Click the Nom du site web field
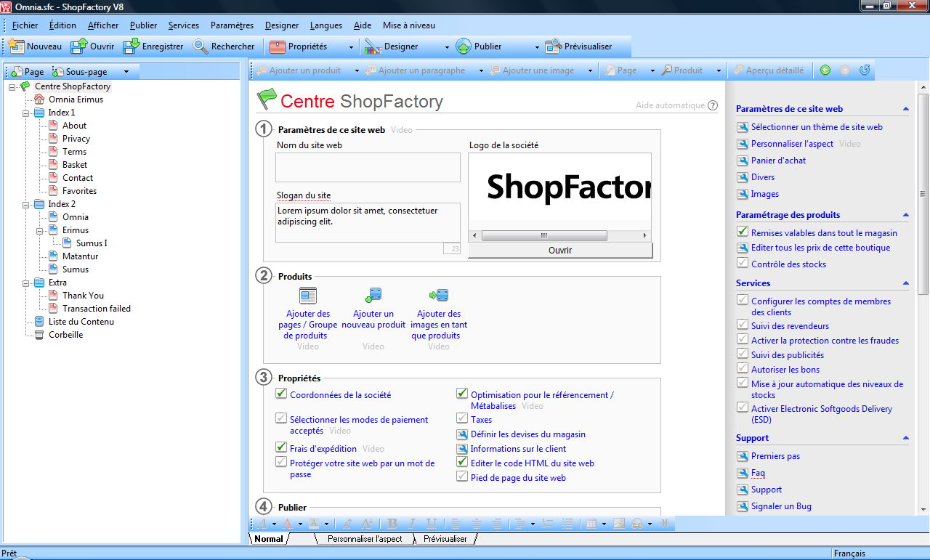The width and height of the screenshot is (930, 560). click(x=368, y=167)
